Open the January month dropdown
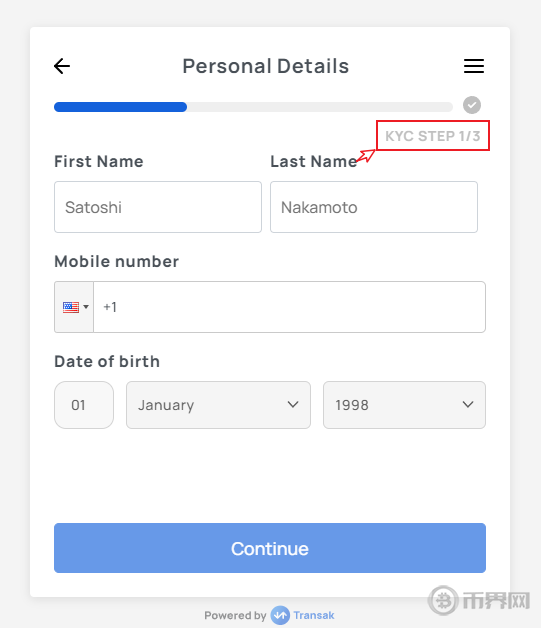This screenshot has height=628, width=541. [218, 405]
